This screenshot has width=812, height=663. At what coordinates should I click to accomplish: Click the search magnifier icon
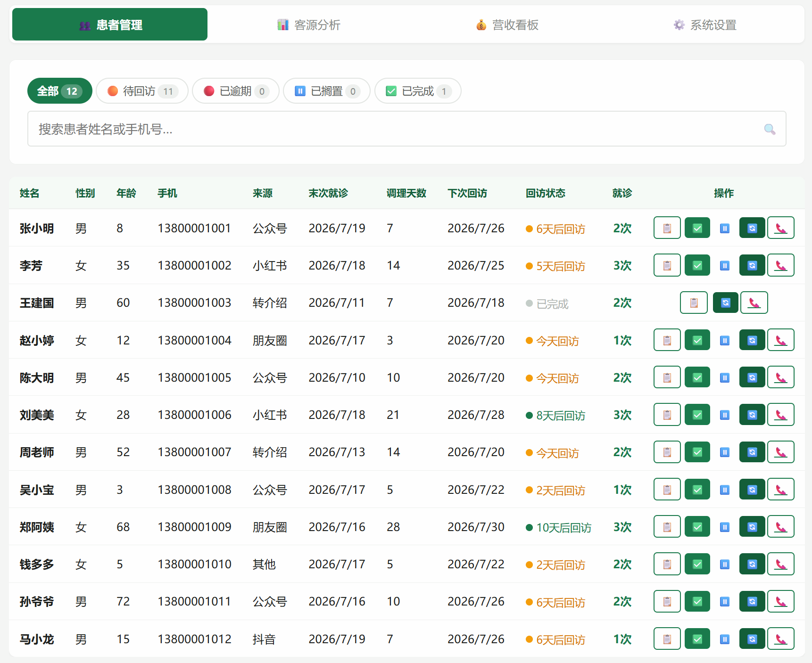[770, 129]
